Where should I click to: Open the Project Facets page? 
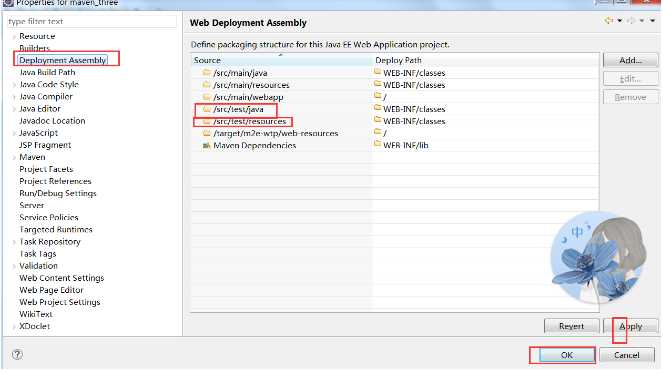[46, 169]
